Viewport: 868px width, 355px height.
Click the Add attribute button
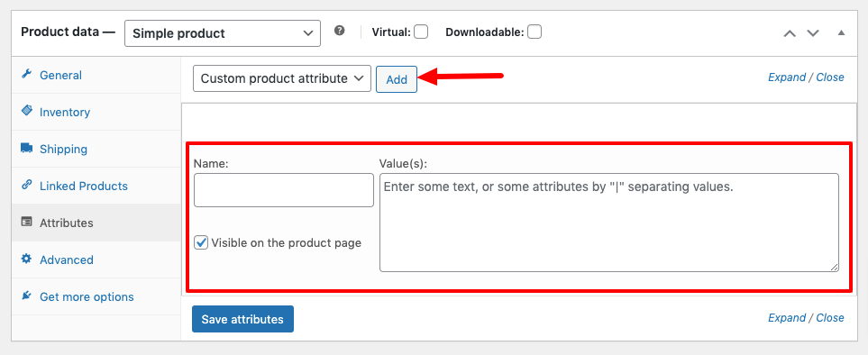[x=397, y=79]
